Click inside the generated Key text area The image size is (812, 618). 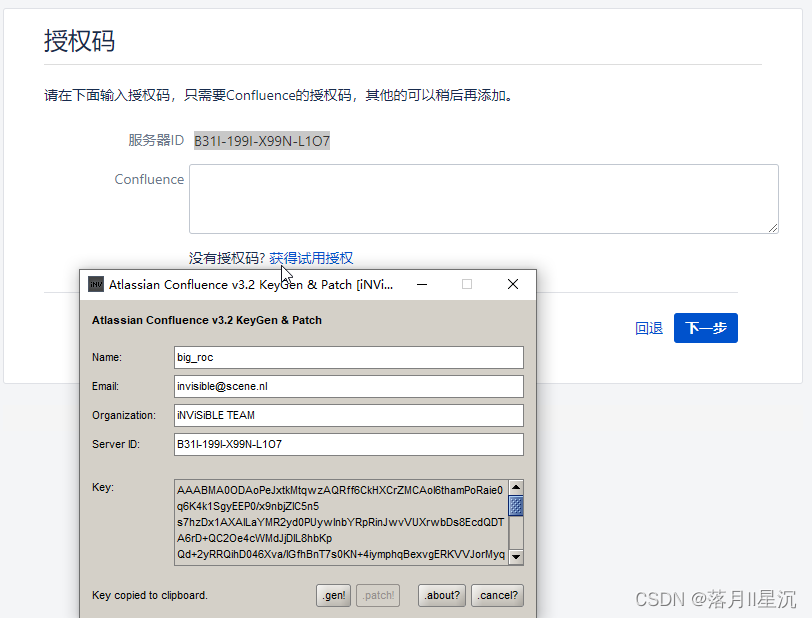(341, 522)
